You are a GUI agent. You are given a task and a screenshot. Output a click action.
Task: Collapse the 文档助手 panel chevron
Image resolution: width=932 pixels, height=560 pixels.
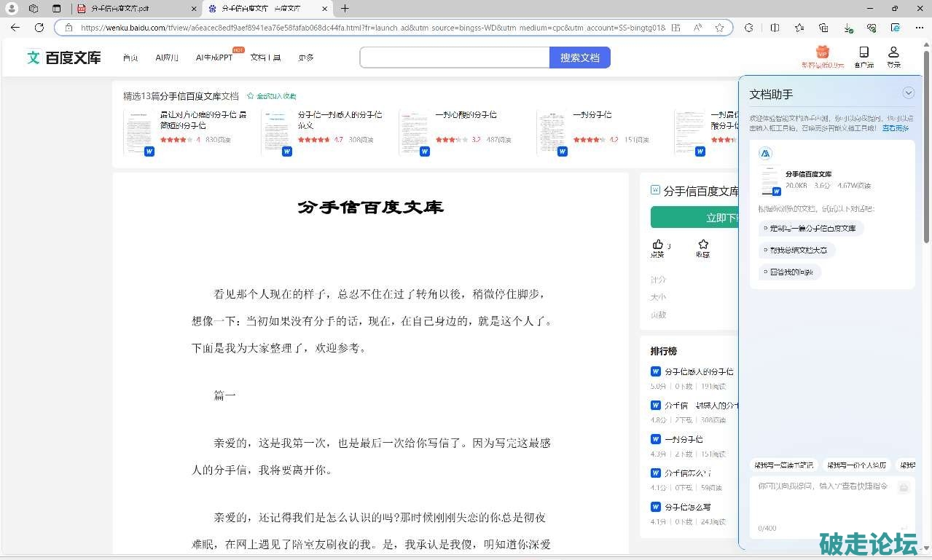coord(908,92)
